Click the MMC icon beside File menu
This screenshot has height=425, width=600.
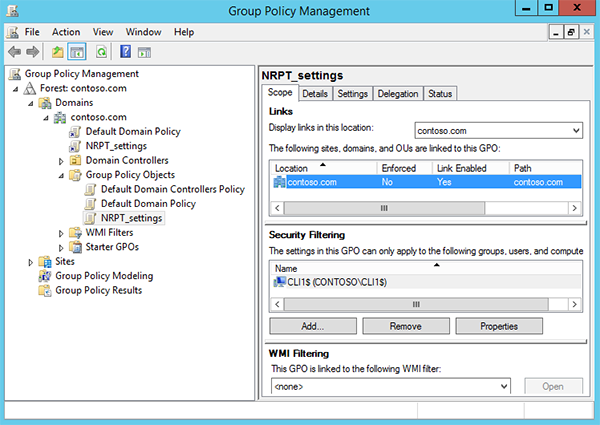point(12,32)
